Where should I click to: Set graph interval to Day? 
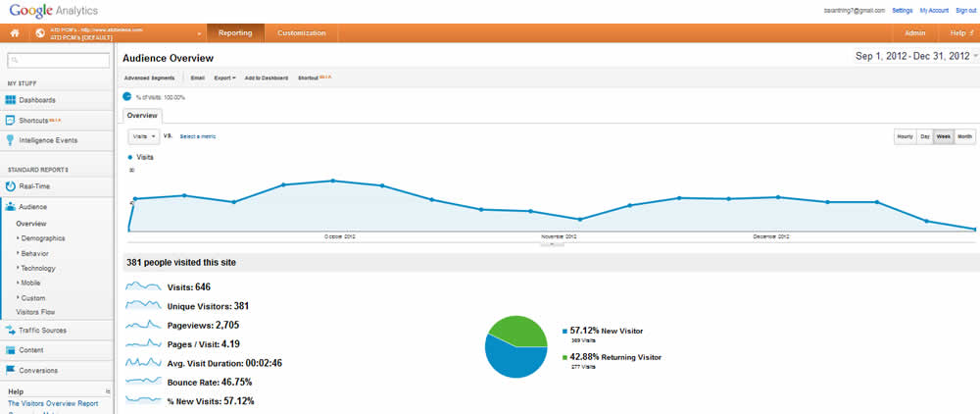click(x=924, y=136)
